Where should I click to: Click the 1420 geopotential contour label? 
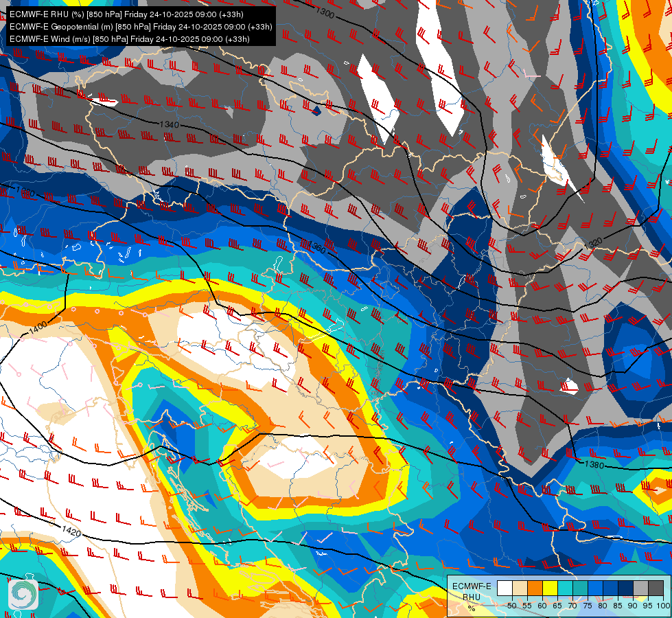pyautogui.click(x=71, y=531)
